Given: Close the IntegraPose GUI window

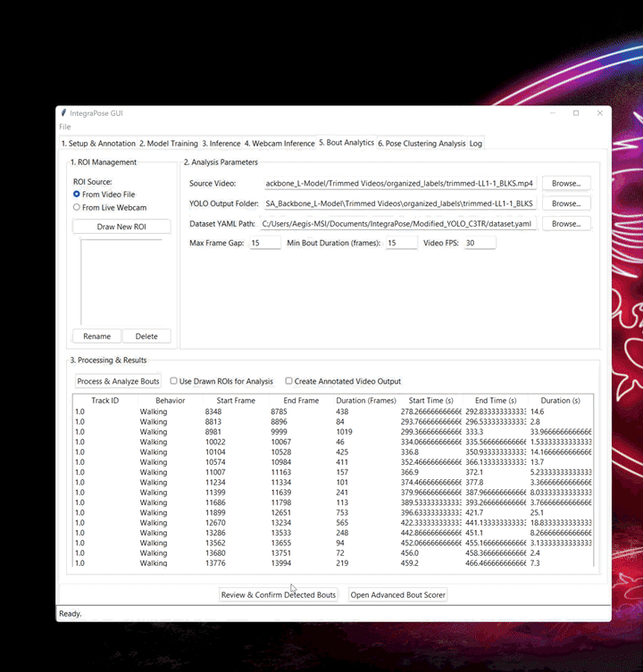Looking at the screenshot, I should [599, 113].
